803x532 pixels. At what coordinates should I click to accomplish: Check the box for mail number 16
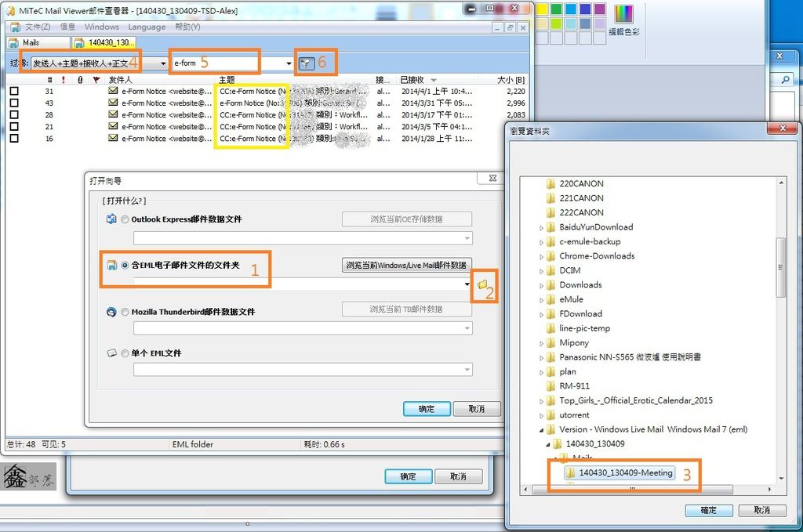tap(14, 138)
